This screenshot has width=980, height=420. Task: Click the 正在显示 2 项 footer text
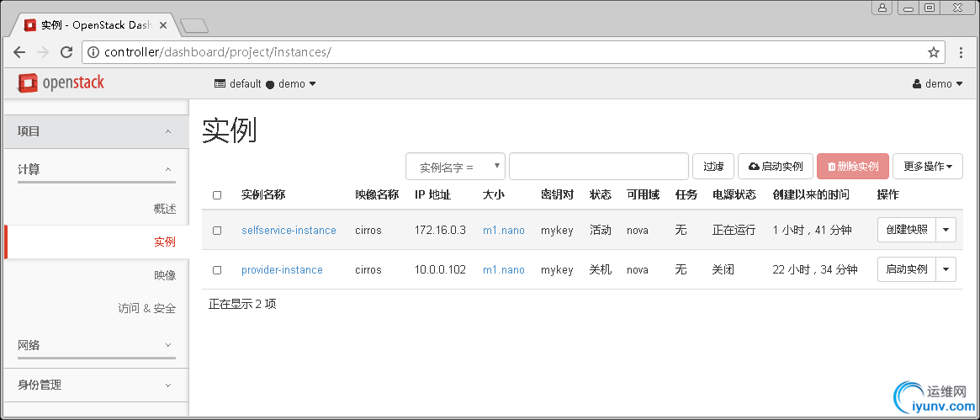click(x=242, y=305)
